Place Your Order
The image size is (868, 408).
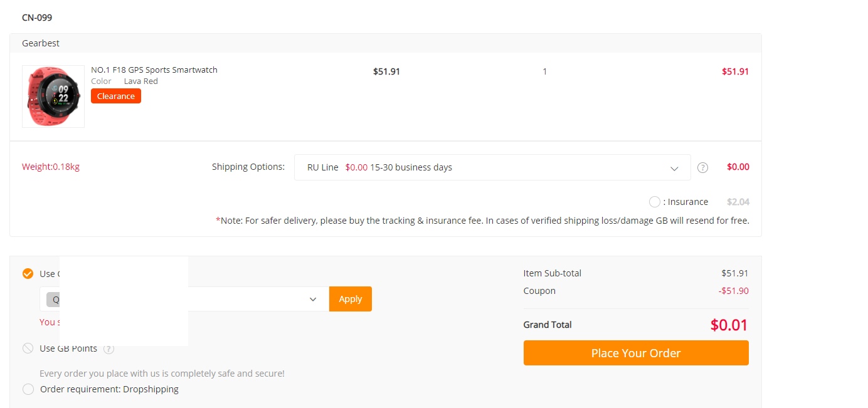636,353
